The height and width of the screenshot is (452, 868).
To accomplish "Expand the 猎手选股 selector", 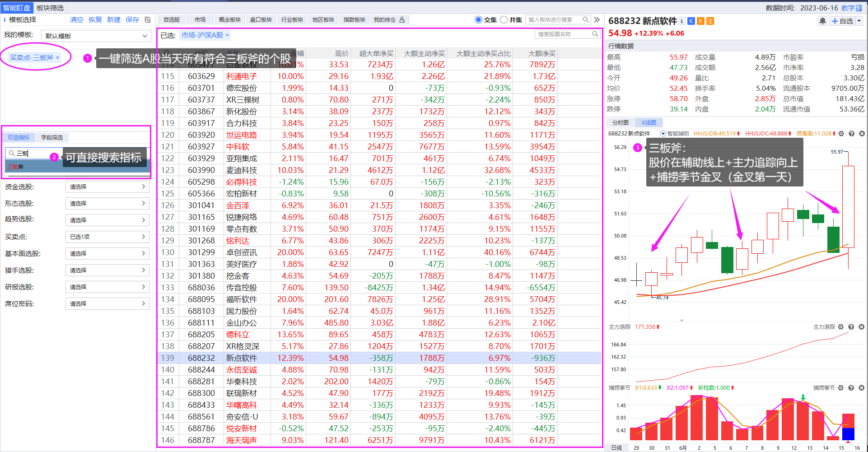I will pyautogui.click(x=107, y=270).
